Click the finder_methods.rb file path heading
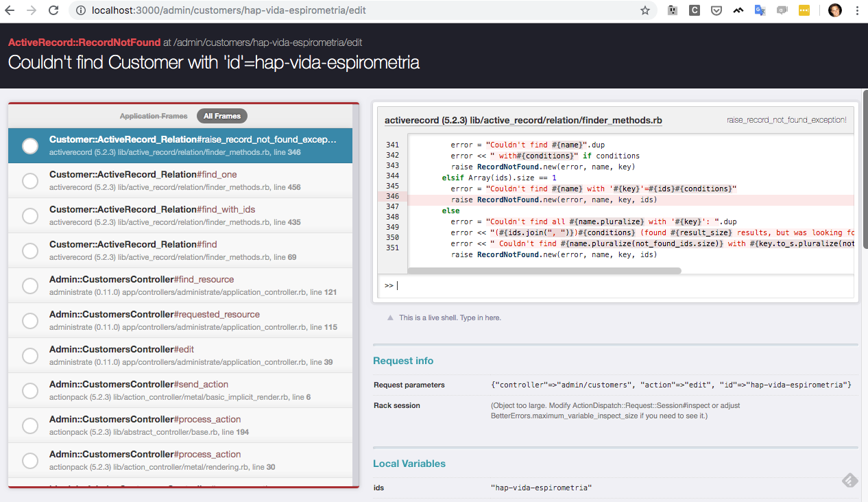 523,120
